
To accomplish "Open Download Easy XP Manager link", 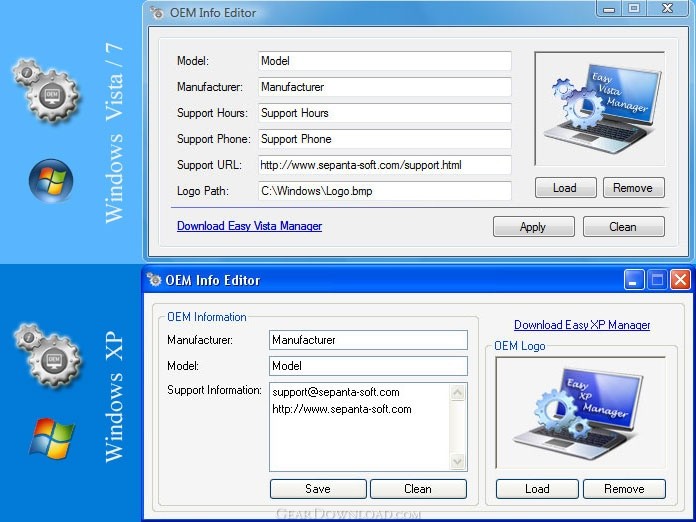I will pyautogui.click(x=582, y=325).
